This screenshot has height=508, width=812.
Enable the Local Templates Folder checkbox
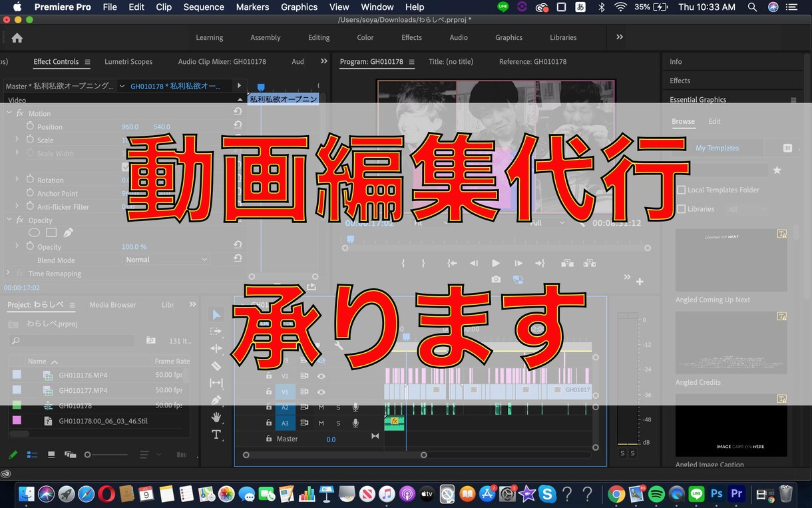[681, 190]
